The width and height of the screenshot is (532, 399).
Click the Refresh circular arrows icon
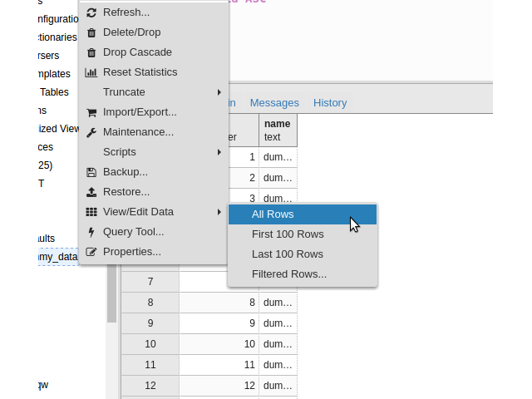click(x=91, y=12)
